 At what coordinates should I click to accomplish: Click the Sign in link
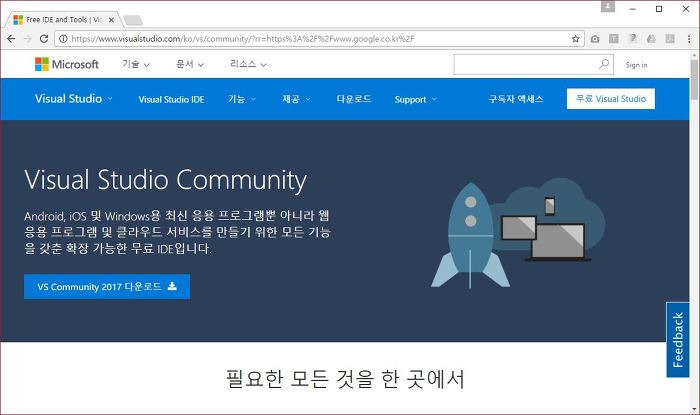click(x=636, y=65)
